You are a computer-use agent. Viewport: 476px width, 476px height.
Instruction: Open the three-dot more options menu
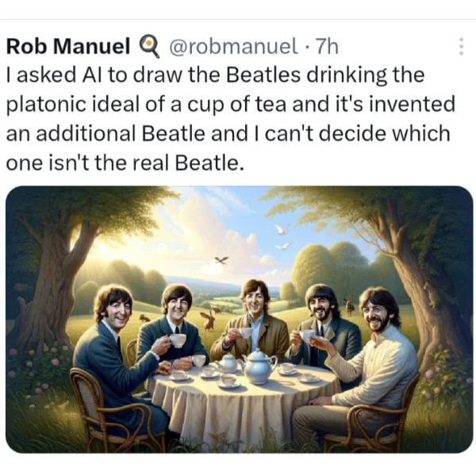(461, 46)
